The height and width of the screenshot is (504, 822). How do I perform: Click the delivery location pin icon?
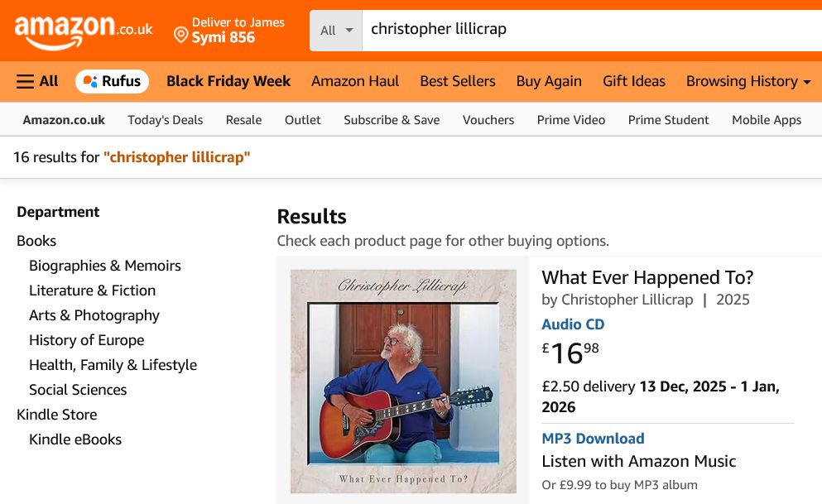pyautogui.click(x=180, y=35)
